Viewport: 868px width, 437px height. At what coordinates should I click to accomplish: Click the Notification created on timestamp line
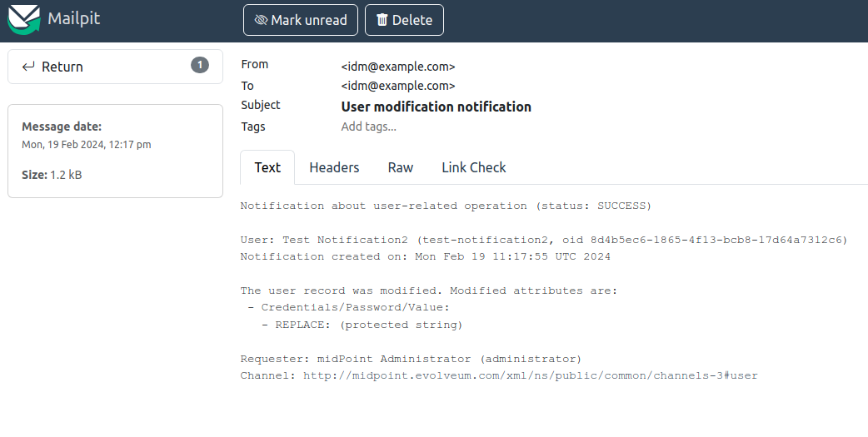tap(425, 256)
